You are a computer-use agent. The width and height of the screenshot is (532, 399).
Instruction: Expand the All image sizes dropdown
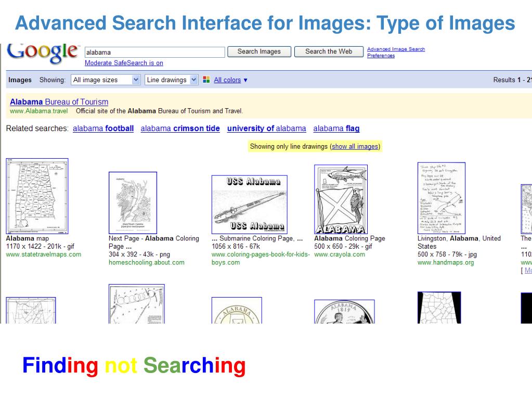click(106, 80)
